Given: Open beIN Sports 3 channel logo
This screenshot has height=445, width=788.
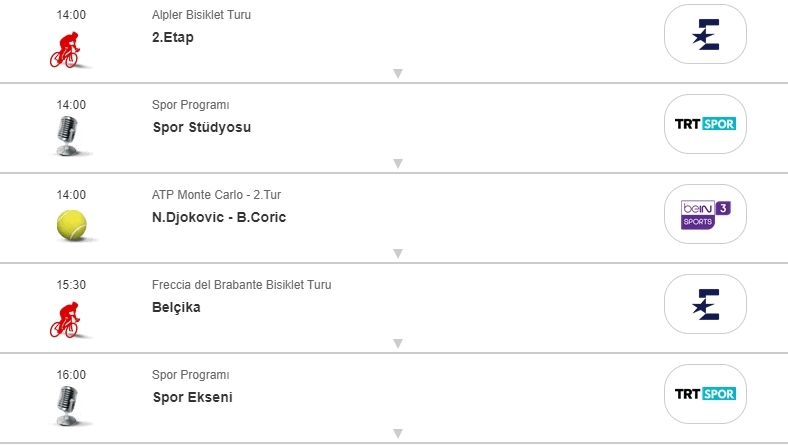Looking at the screenshot, I should [x=705, y=214].
